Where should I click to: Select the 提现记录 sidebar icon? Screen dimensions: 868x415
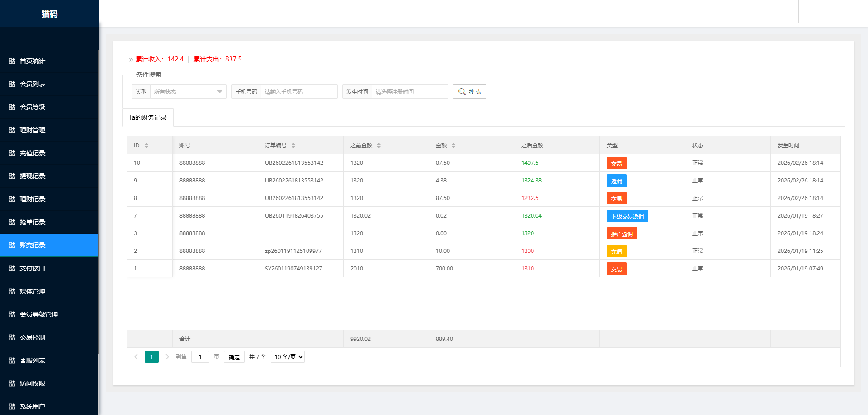tap(12, 176)
